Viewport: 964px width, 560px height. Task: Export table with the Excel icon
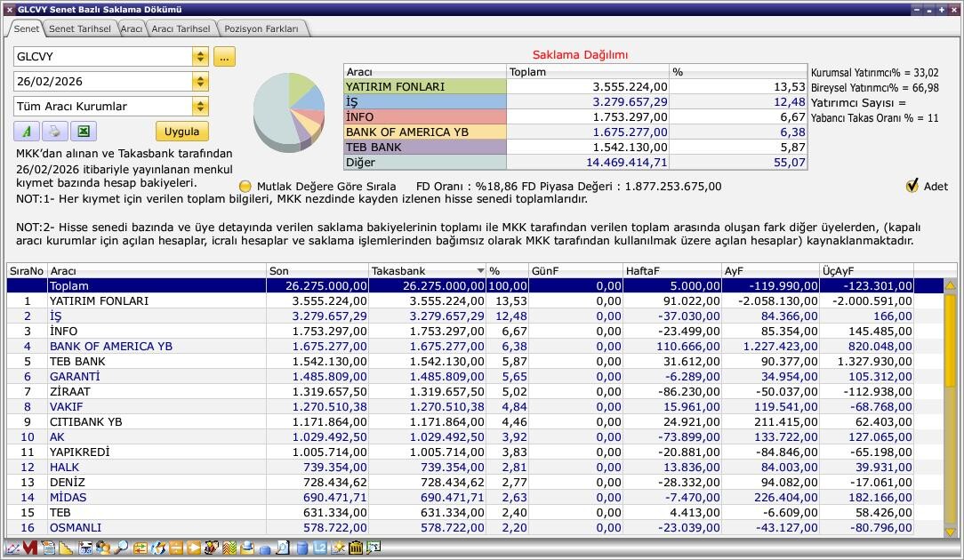coord(83,132)
